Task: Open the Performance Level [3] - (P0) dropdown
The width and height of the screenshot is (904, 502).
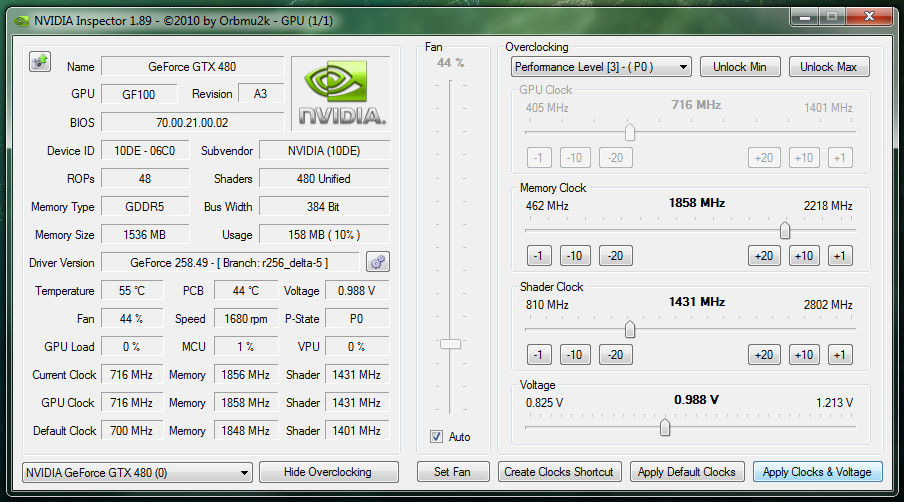Action: point(601,67)
